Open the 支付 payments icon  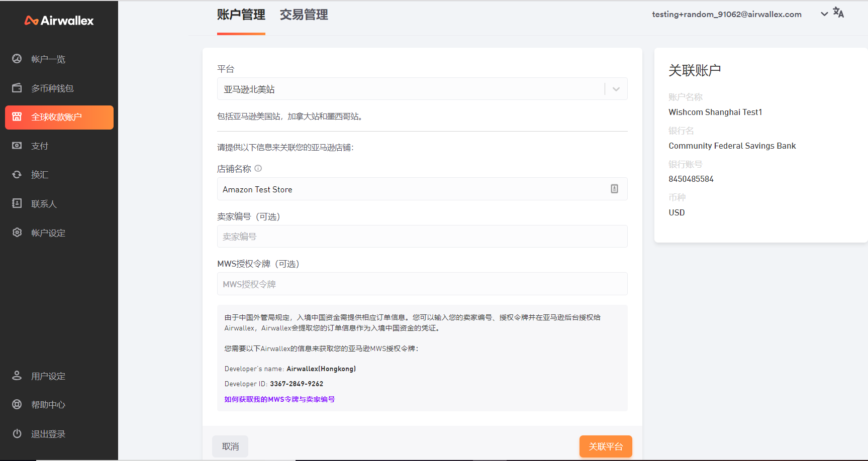(17, 146)
